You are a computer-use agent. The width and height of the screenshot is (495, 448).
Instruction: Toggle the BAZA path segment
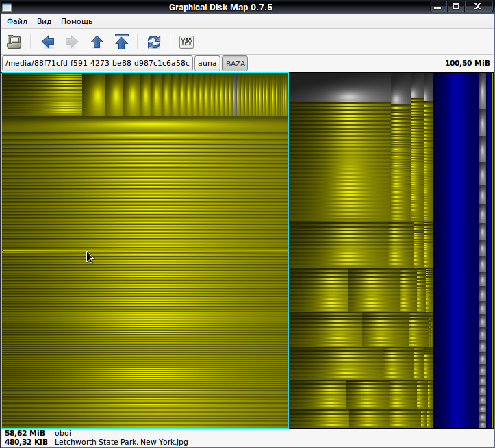[x=235, y=63]
